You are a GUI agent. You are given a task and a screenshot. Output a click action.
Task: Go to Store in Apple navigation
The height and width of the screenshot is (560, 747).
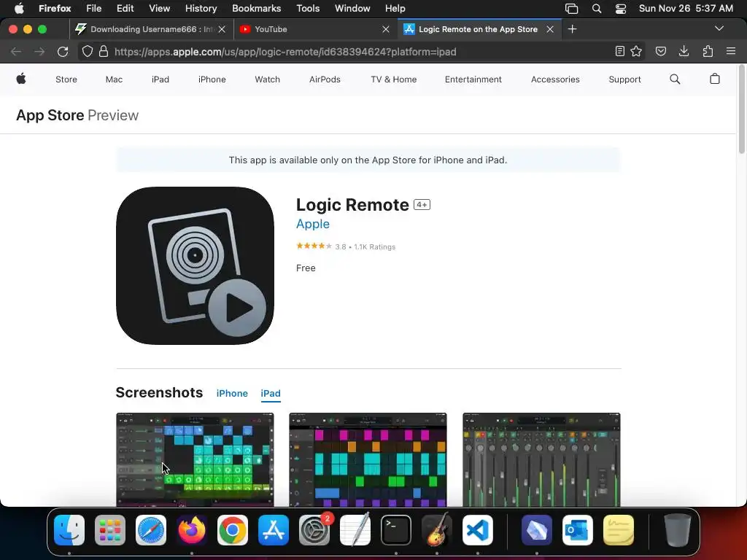click(x=66, y=79)
